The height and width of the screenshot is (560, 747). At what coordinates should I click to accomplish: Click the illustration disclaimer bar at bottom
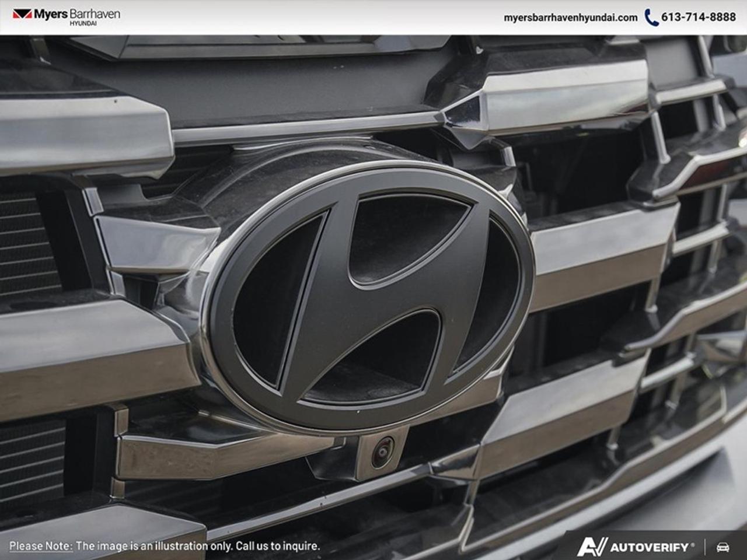pos(165,547)
